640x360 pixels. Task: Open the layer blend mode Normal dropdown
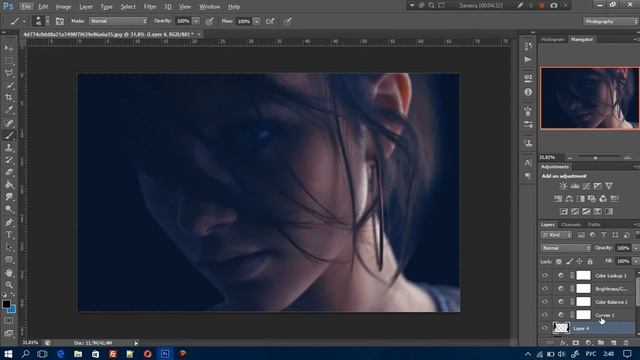tap(566, 248)
